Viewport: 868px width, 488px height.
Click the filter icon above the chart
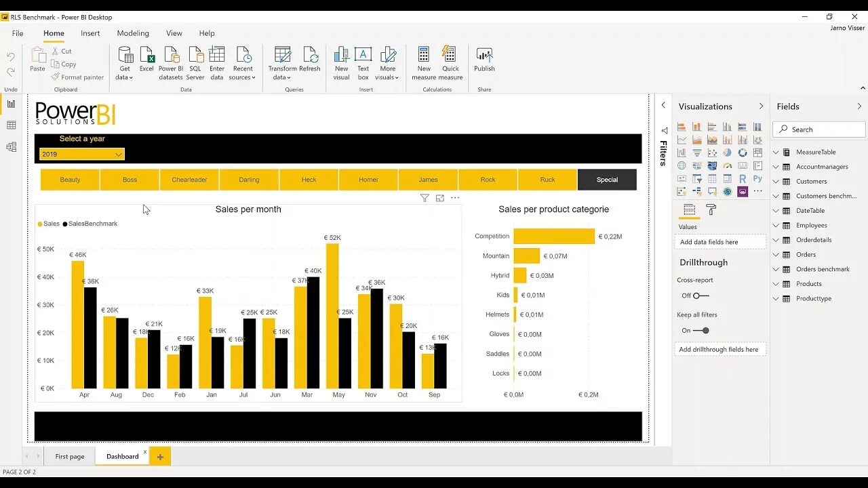[x=425, y=198]
